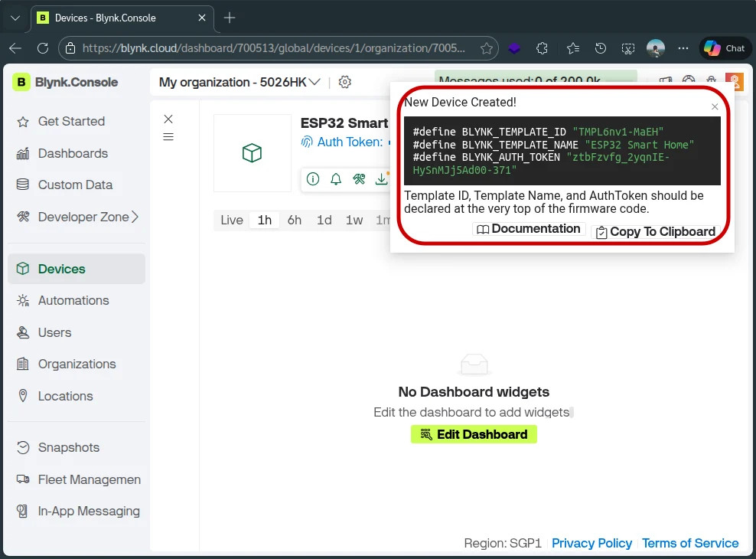756x559 pixels.
Task: Switch to the 6h time range
Action: click(x=295, y=220)
